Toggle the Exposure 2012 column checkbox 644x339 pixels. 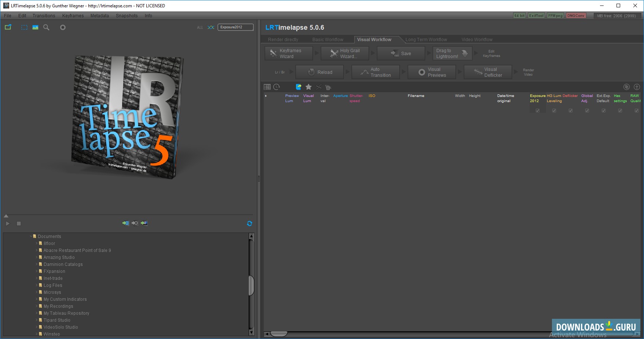538,111
